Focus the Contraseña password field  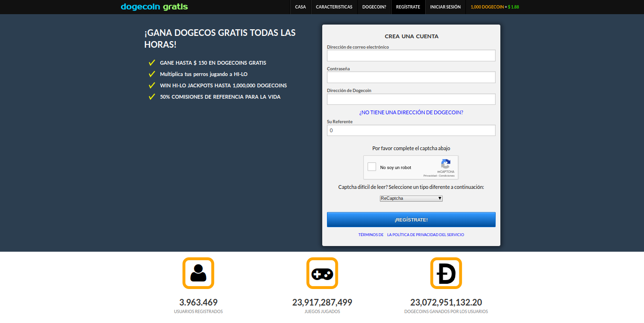(411, 77)
